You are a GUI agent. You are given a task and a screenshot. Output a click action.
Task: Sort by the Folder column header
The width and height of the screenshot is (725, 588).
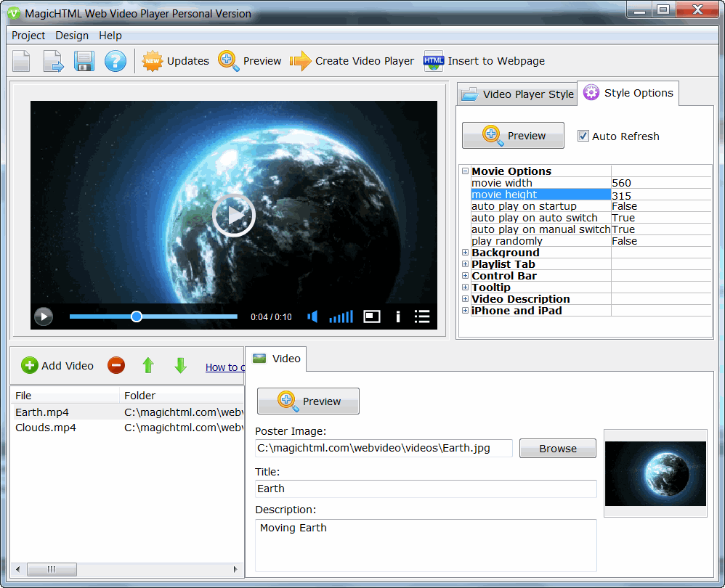[182, 396]
